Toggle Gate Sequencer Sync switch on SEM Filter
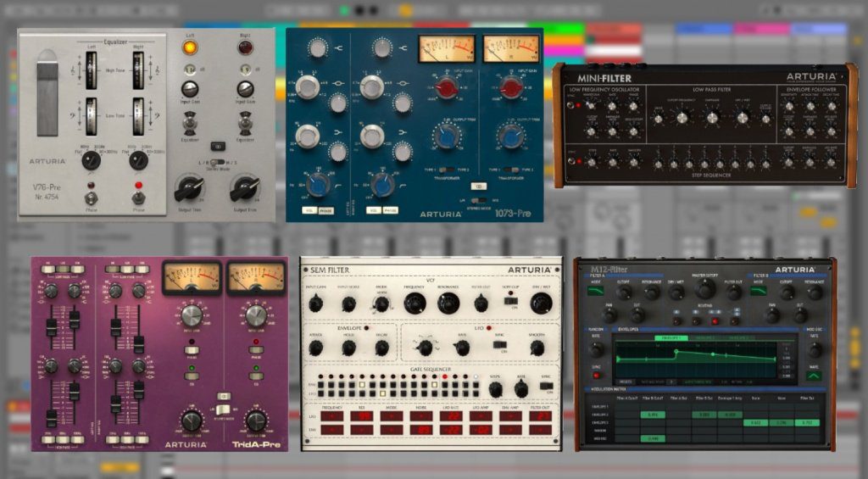This screenshot has width=868, height=479. [547, 386]
